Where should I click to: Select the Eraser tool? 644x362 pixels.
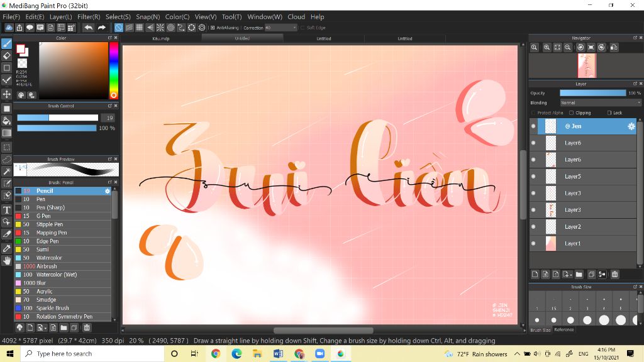click(x=6, y=55)
